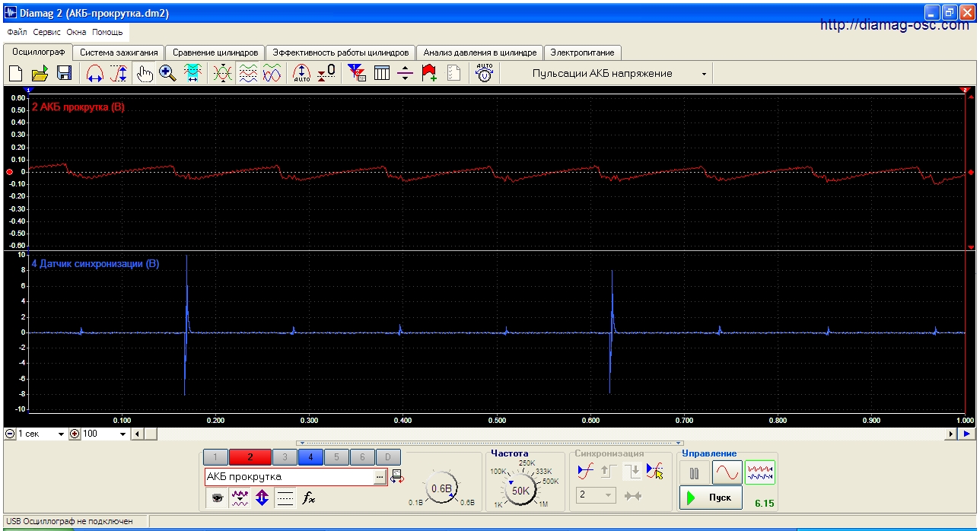Viewport: 980px width, 531px height.
Task: Adjust the 50K frequency knob
Action: (x=520, y=491)
